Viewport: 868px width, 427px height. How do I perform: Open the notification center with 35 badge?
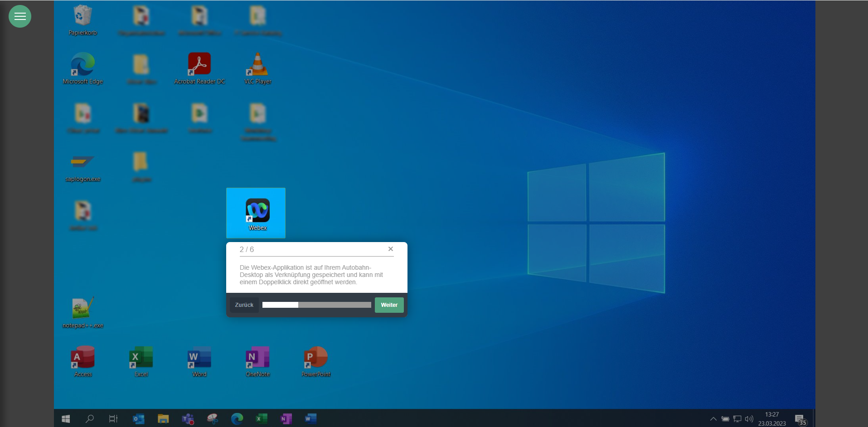(800, 419)
